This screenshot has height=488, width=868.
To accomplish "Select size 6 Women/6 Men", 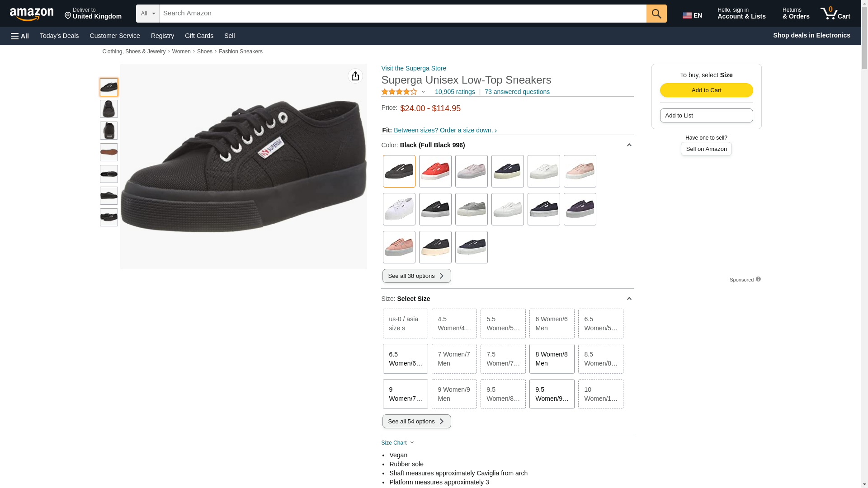I will 552,324.
